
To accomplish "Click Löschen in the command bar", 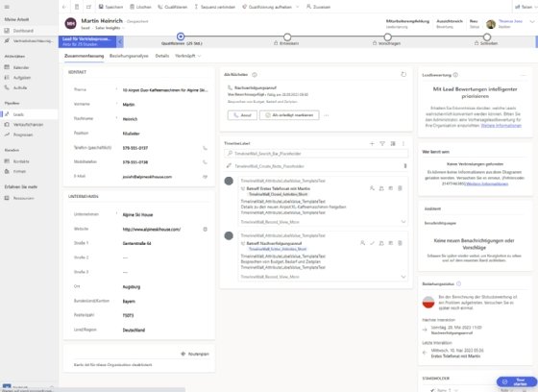I will click(x=140, y=7).
